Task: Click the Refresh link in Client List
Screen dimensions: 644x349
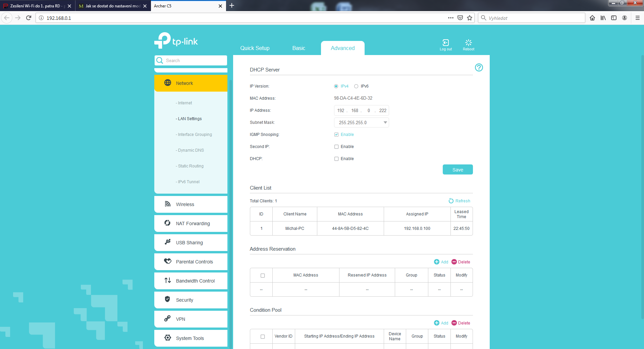Action: tap(463, 201)
